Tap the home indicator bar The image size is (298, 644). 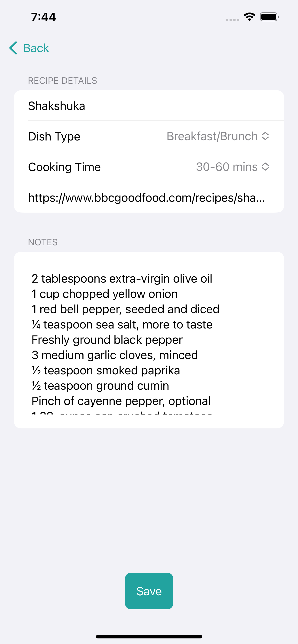pos(149,637)
